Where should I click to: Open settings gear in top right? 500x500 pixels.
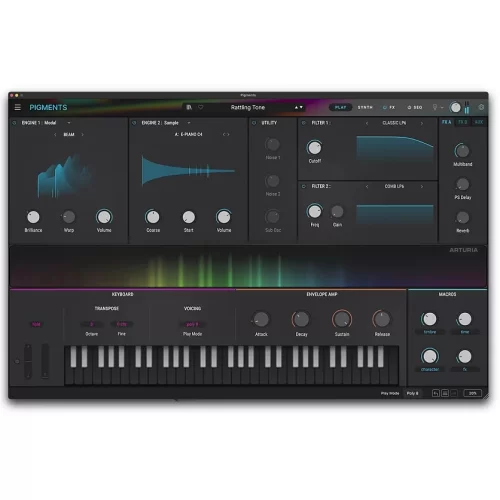point(481,107)
